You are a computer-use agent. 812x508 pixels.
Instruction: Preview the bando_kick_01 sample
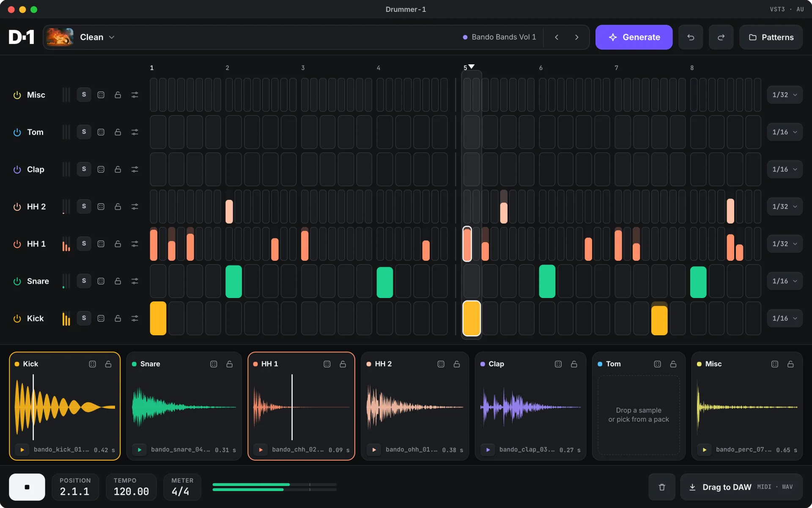click(22, 450)
